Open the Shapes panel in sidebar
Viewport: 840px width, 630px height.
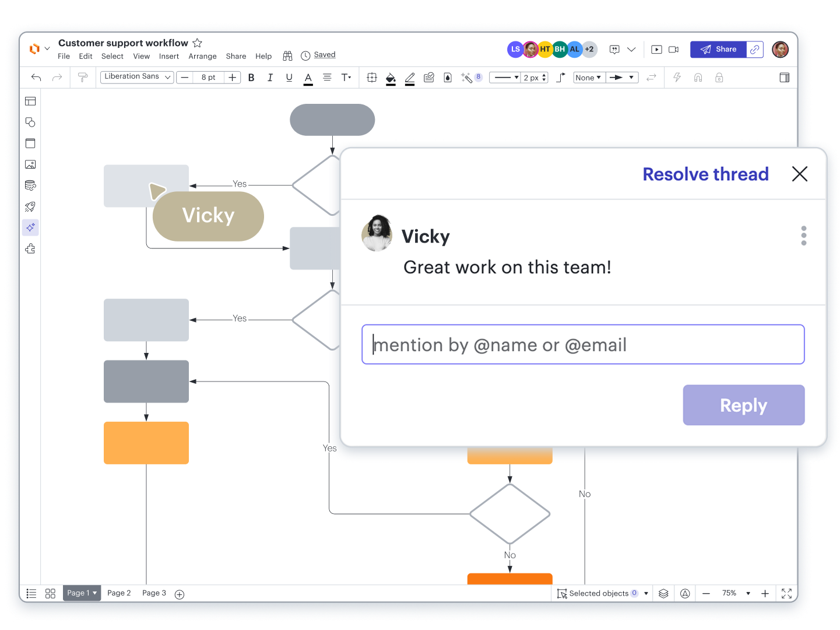tap(30, 122)
